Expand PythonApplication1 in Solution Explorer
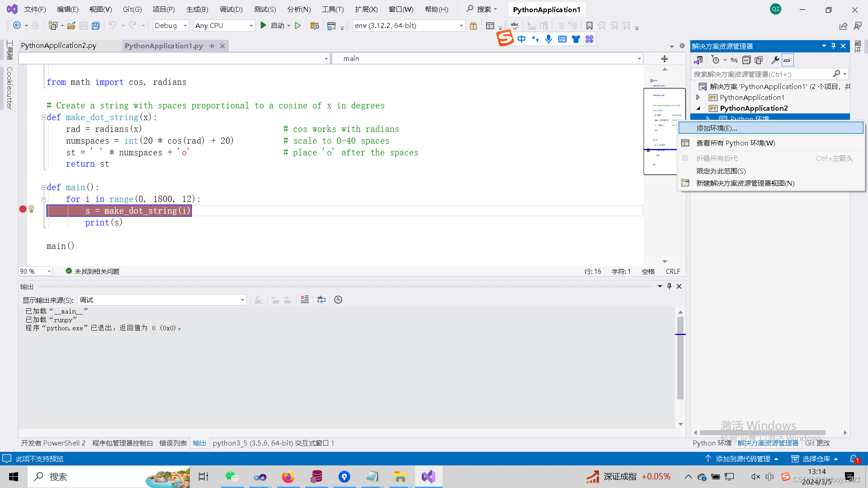The image size is (868, 488). pos(698,97)
